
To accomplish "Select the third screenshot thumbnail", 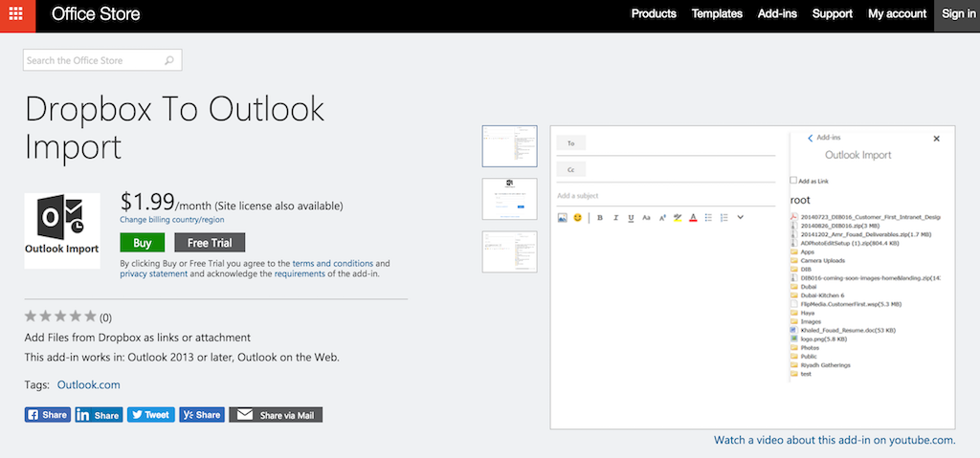I will click(509, 251).
